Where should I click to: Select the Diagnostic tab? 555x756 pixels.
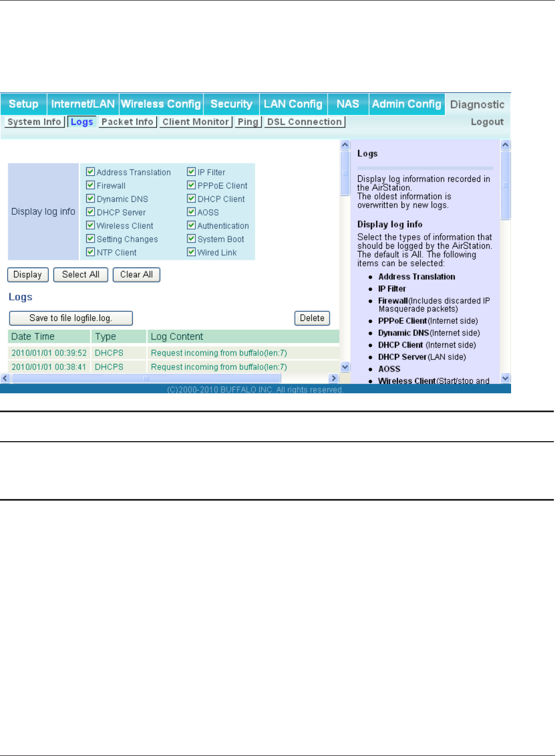[x=477, y=105]
